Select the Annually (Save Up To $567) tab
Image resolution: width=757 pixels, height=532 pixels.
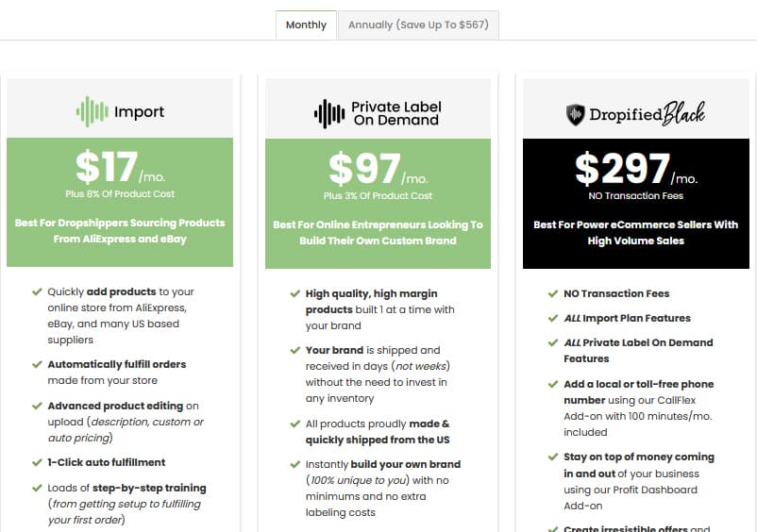tap(418, 25)
